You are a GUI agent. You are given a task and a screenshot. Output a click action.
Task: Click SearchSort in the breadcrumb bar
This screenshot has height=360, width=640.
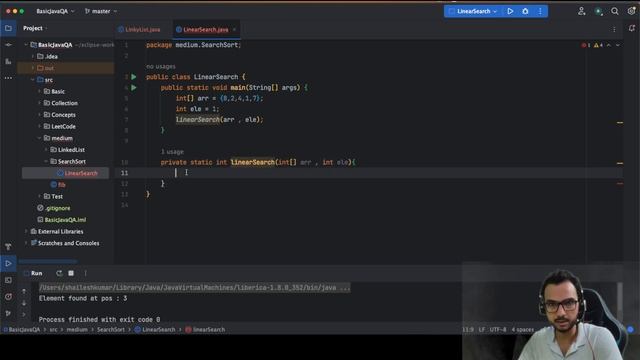click(111, 330)
